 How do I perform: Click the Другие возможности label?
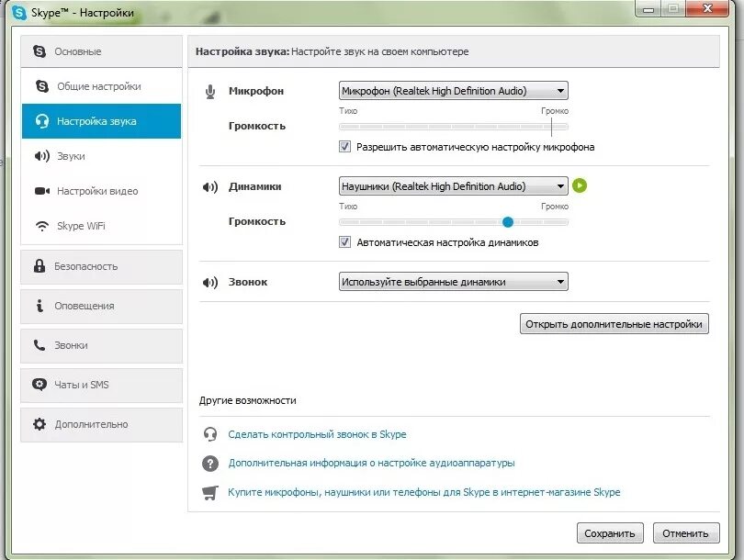248,400
